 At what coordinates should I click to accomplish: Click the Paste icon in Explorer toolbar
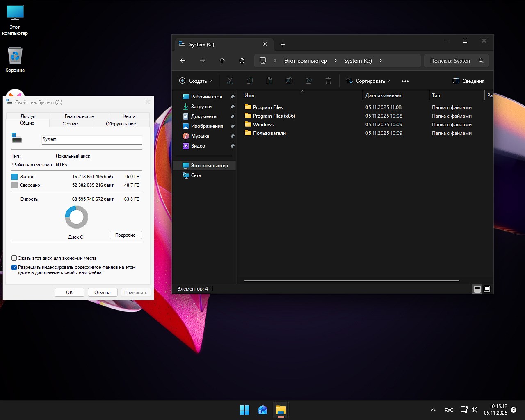point(269,81)
